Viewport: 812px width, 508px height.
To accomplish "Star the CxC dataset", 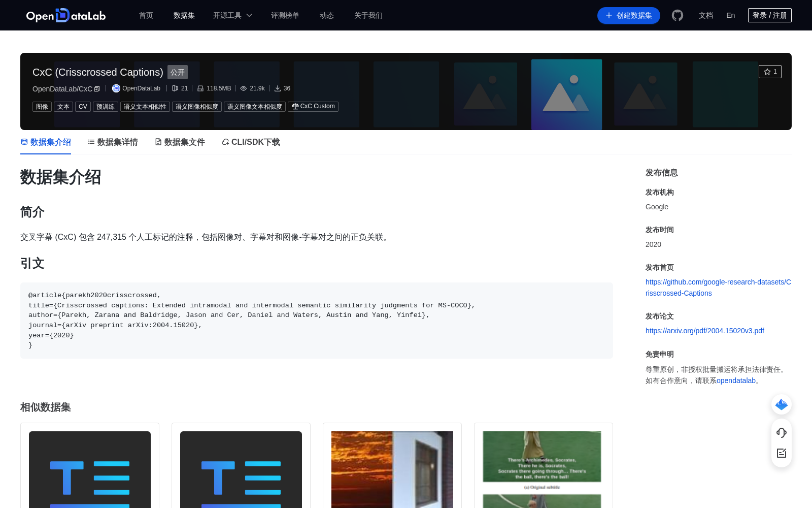I will point(770,72).
